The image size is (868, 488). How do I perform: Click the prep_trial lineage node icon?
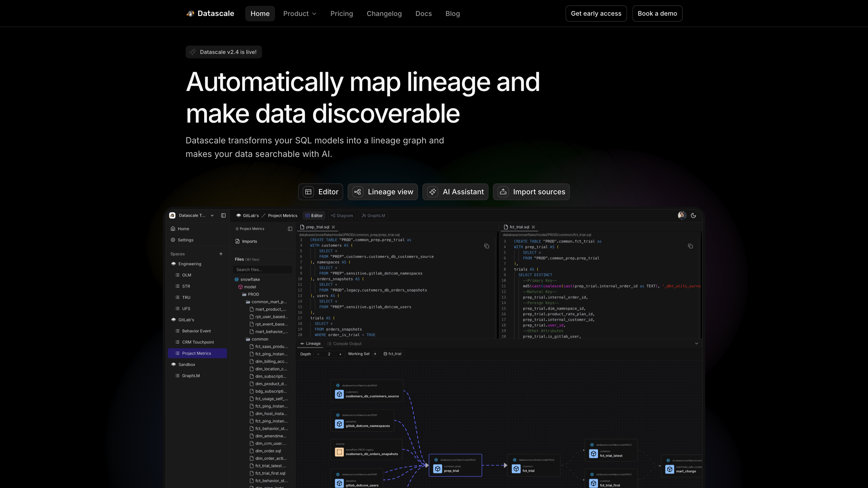(437, 468)
